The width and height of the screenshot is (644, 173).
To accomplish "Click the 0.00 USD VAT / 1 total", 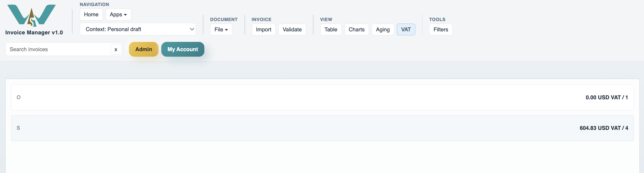I will (607, 98).
